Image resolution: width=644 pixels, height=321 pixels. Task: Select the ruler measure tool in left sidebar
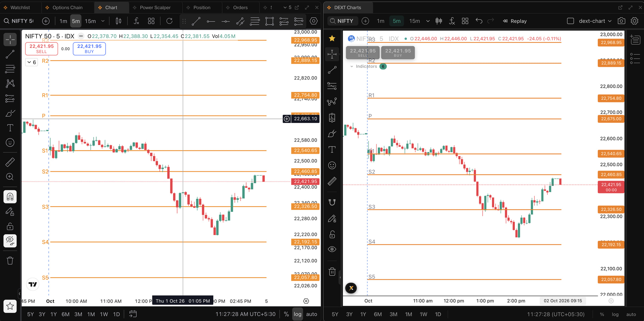[10, 163]
